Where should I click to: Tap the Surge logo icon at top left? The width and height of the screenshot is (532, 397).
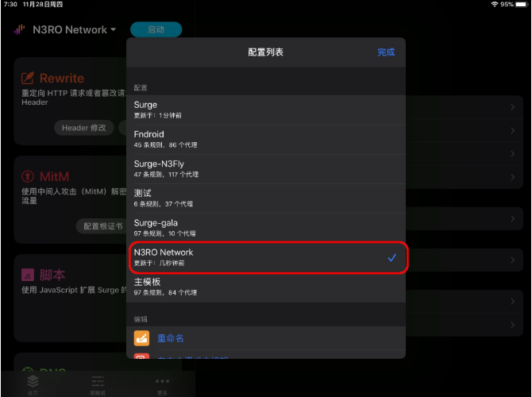[19, 29]
